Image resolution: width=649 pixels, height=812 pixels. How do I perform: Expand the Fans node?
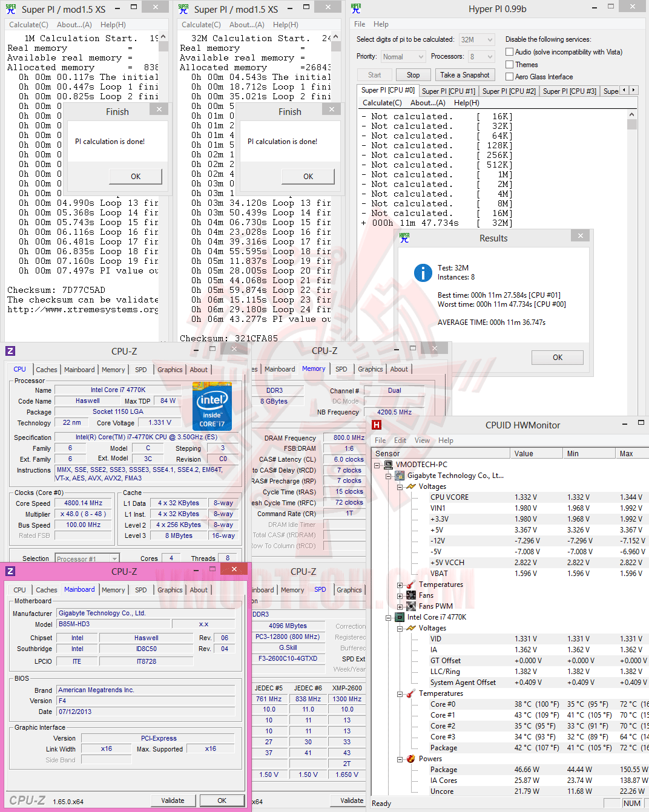tap(400, 595)
